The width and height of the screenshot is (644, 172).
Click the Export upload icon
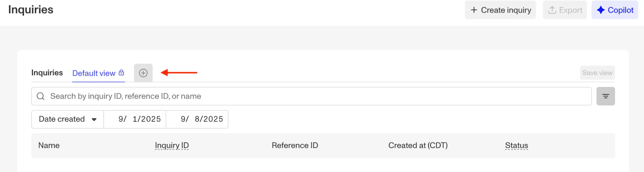point(552,10)
